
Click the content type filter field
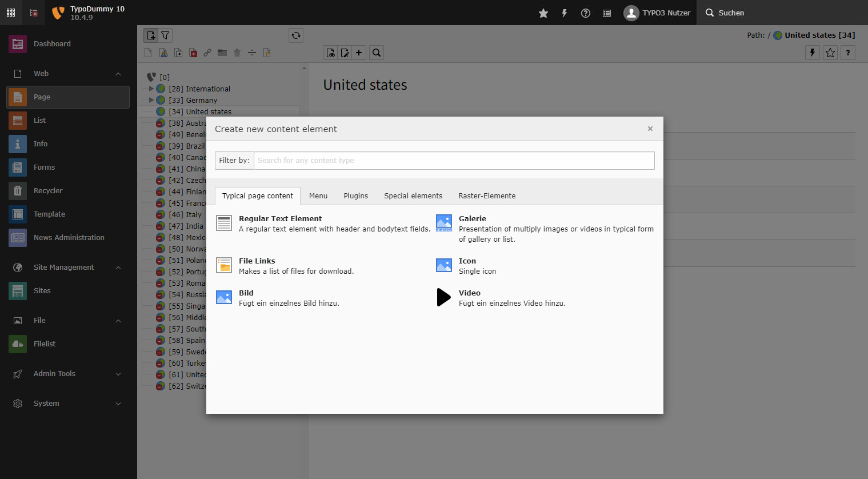(454, 161)
